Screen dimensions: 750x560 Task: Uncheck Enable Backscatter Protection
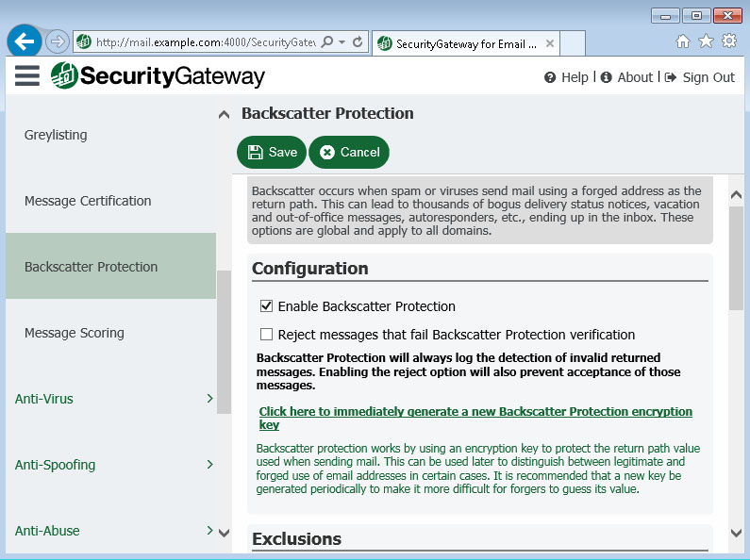click(266, 305)
